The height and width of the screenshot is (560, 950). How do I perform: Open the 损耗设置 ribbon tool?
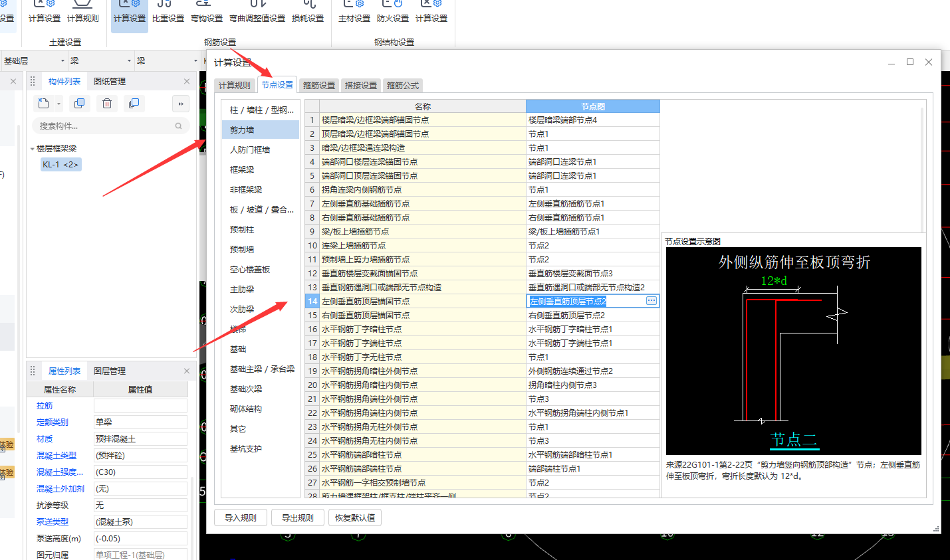tap(308, 13)
